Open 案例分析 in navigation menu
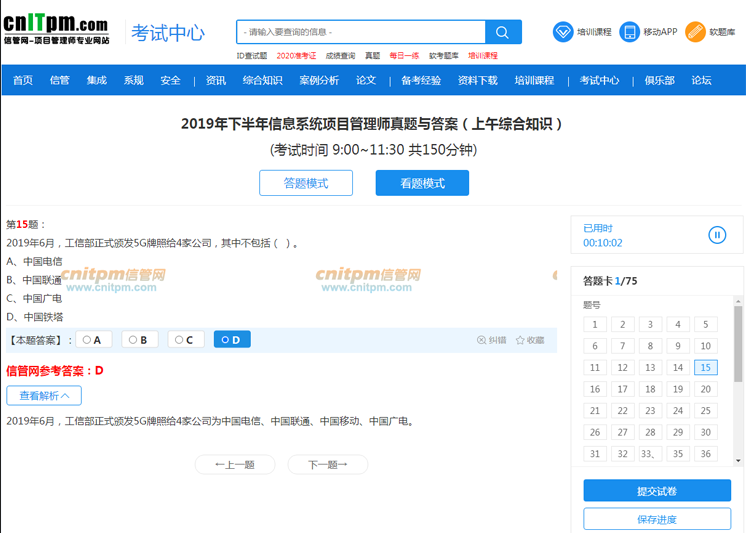Image resolution: width=749 pixels, height=533 pixels. (319, 81)
